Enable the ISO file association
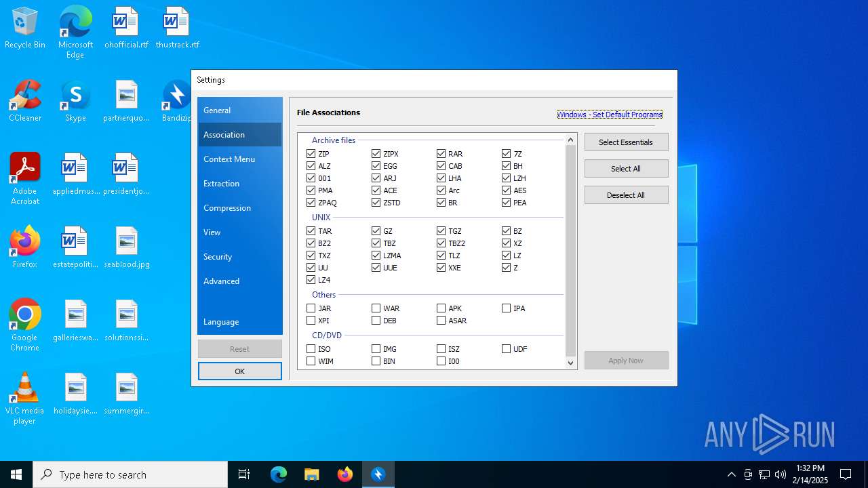868x488 pixels. [311, 349]
